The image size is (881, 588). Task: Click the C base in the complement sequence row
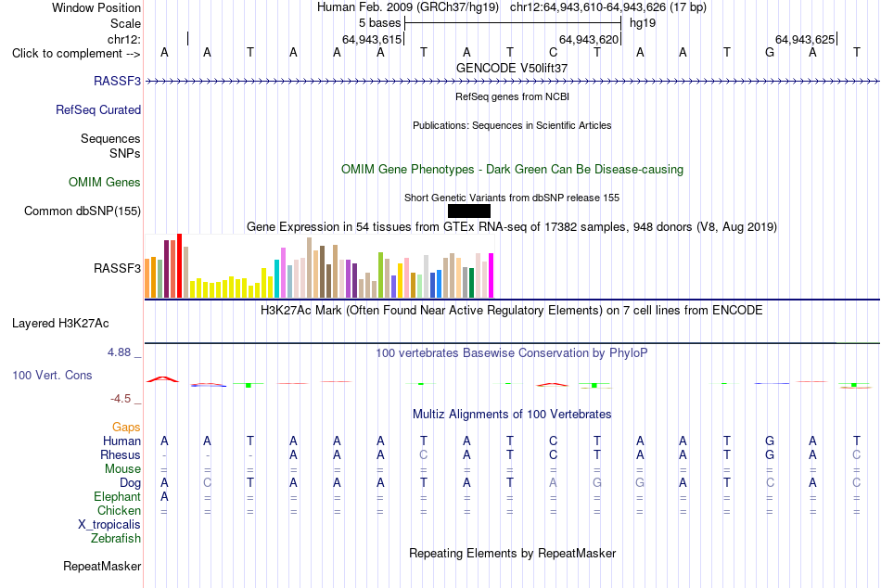tap(554, 52)
